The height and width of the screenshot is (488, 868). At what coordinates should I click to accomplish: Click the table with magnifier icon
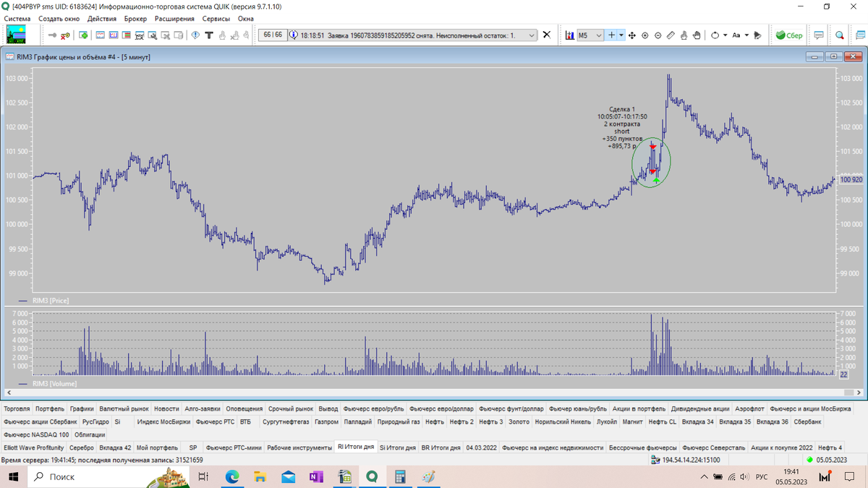(152, 35)
